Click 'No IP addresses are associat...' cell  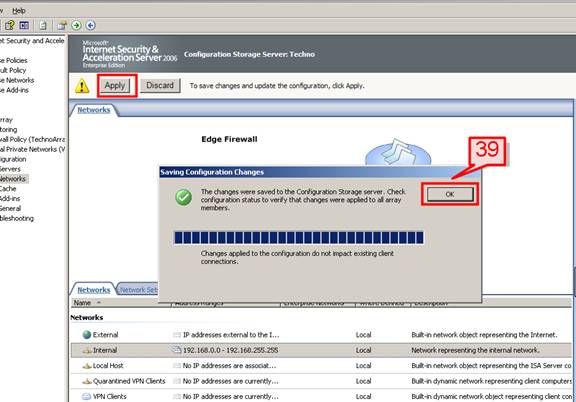[x=229, y=366]
